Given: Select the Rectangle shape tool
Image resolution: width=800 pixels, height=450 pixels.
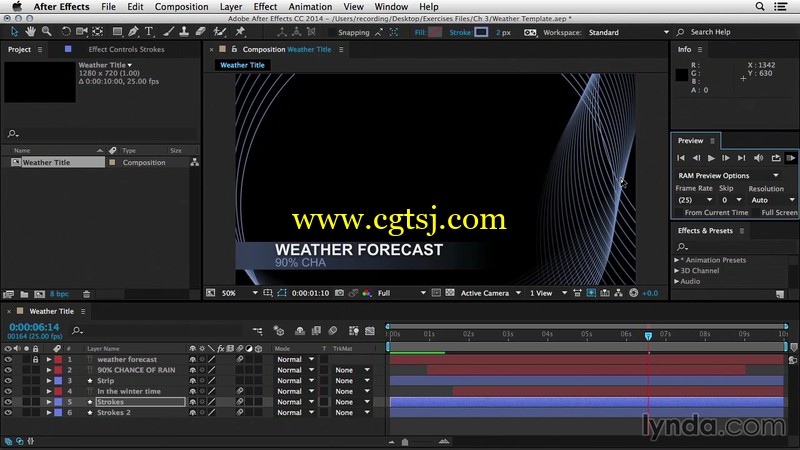Looking at the screenshot, I should pos(117,32).
